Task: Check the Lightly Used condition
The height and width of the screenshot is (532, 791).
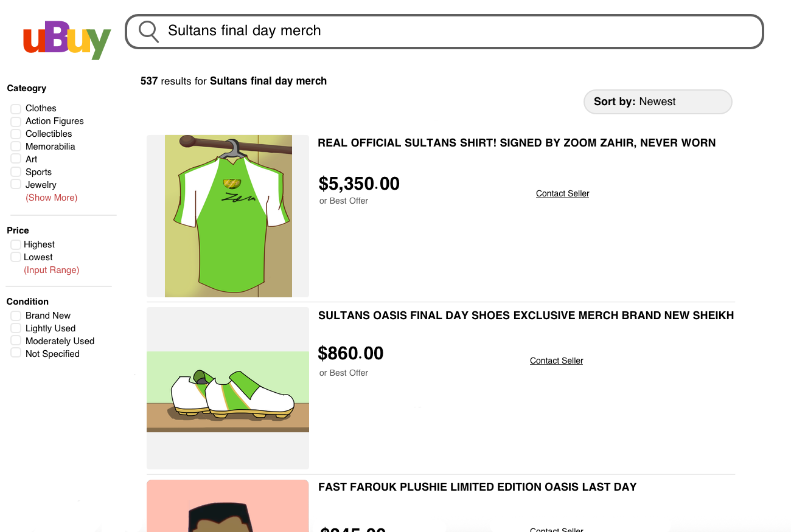Action: (x=16, y=329)
